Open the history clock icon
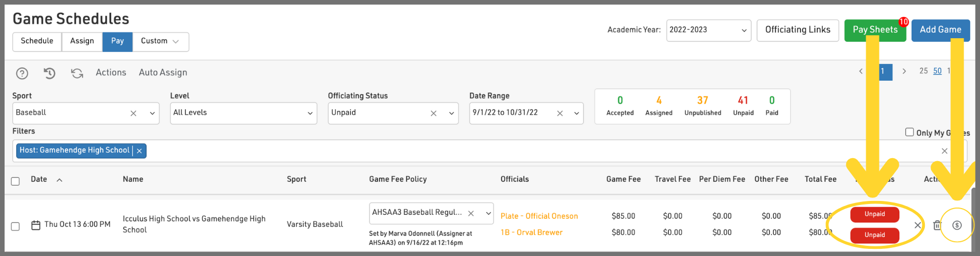Viewport: 980px width, 256px height. point(50,73)
